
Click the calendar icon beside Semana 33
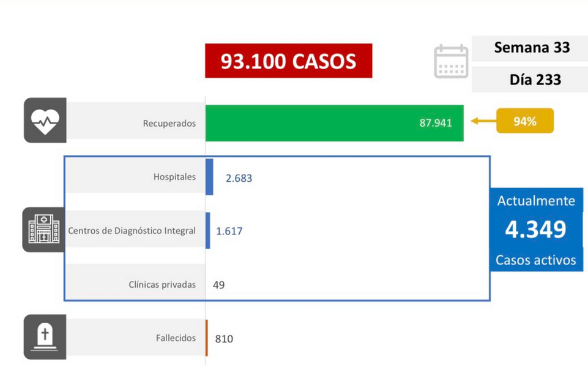point(451,61)
